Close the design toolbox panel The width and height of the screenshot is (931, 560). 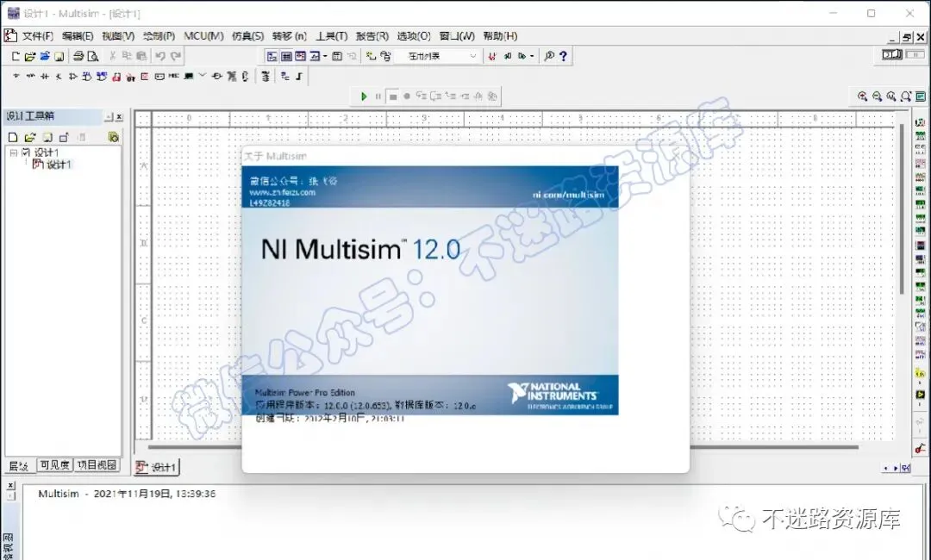[119, 117]
